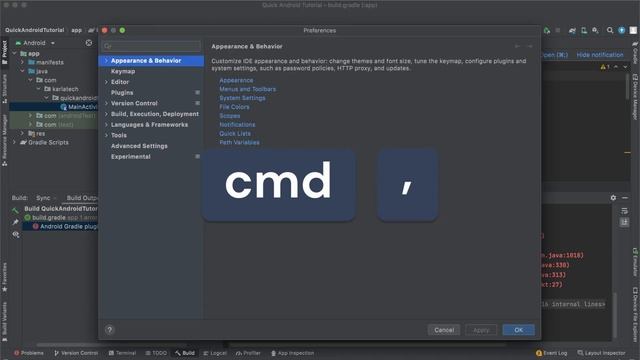Open the Path Variables link
640x360 pixels.
239,142
